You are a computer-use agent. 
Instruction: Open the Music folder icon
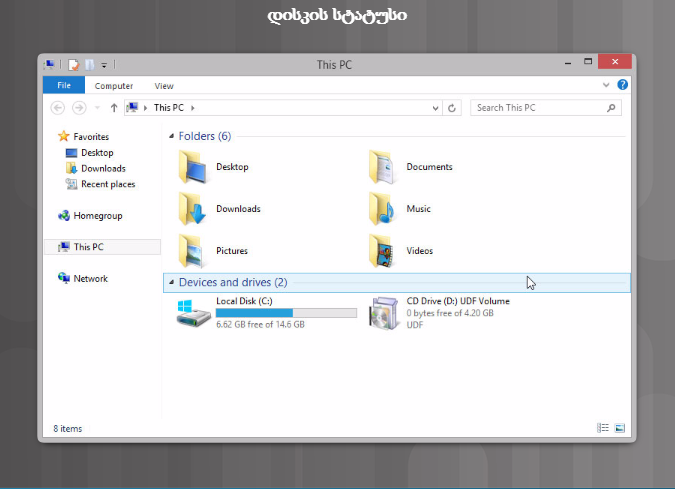383,209
